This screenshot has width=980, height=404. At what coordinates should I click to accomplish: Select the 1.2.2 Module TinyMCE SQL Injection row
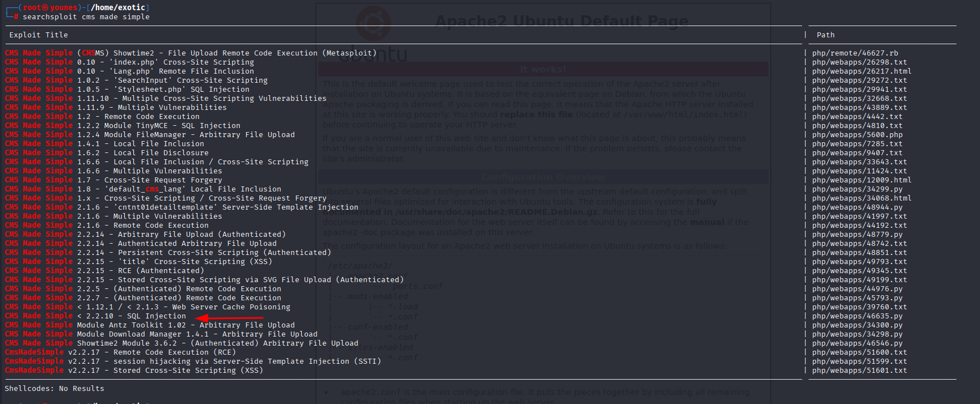coord(122,126)
